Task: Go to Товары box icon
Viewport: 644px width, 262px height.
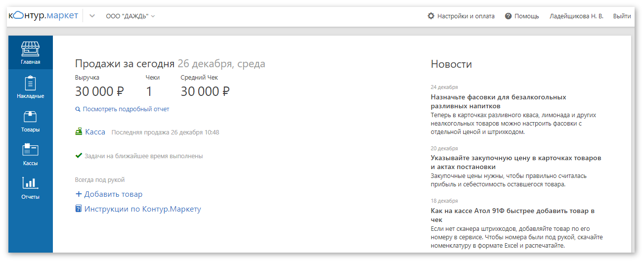Action: pyautogui.click(x=30, y=117)
